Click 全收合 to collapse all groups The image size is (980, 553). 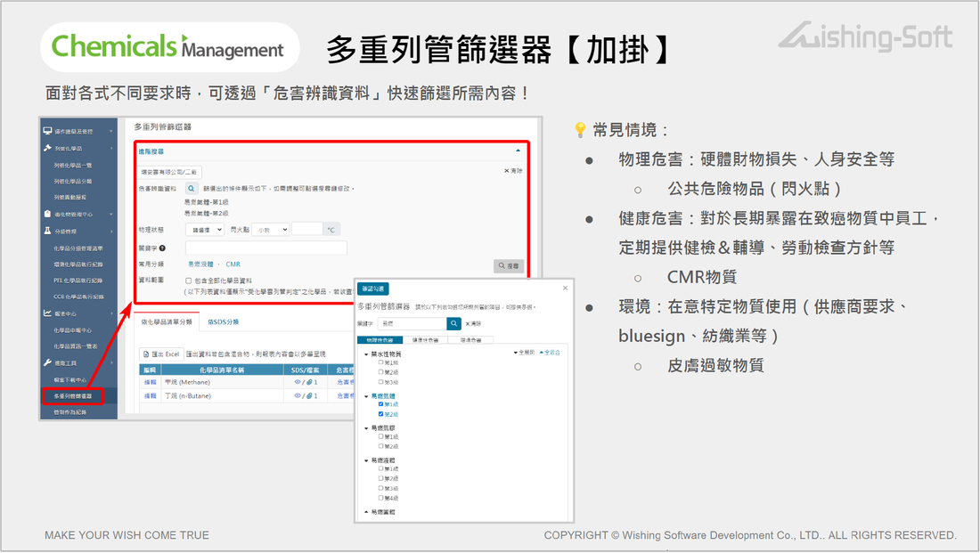point(550,353)
